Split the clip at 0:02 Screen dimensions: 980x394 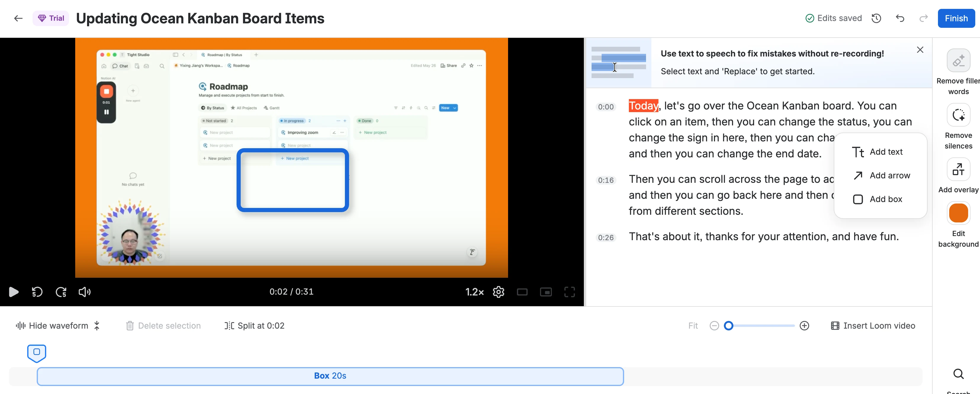tap(254, 326)
